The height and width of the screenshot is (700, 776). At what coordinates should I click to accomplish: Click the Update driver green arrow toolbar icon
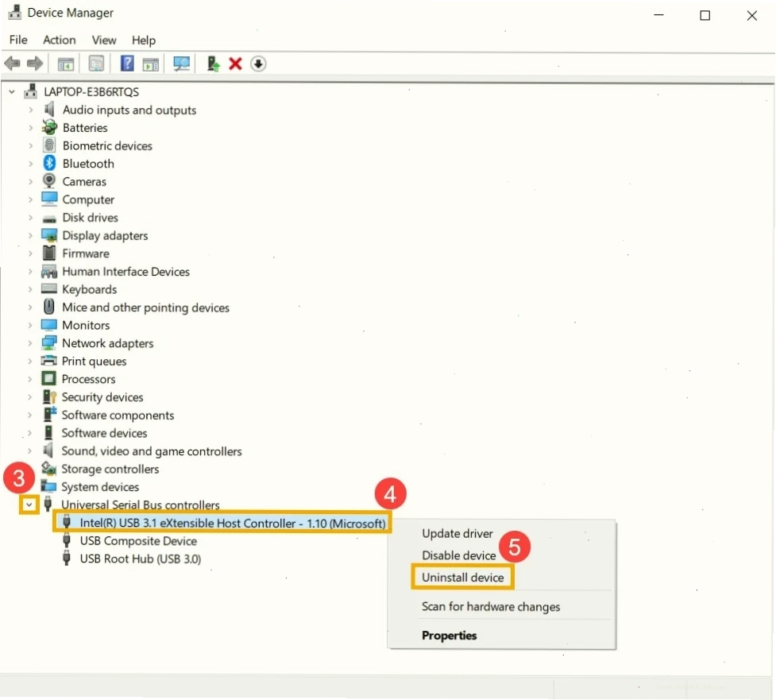point(214,64)
